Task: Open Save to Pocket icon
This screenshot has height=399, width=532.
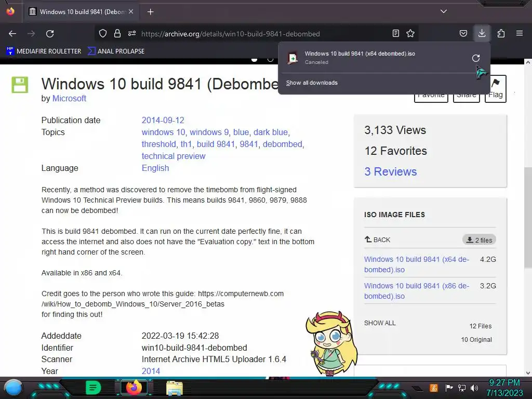Action: coord(463,33)
